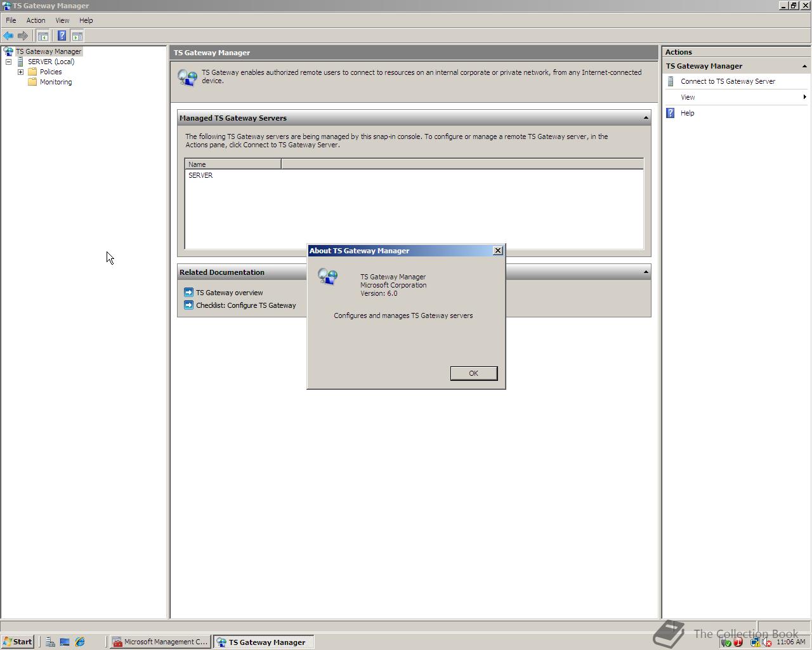
Task: Click the taskbar clock showing 11:06 AM
Action: tap(790, 642)
